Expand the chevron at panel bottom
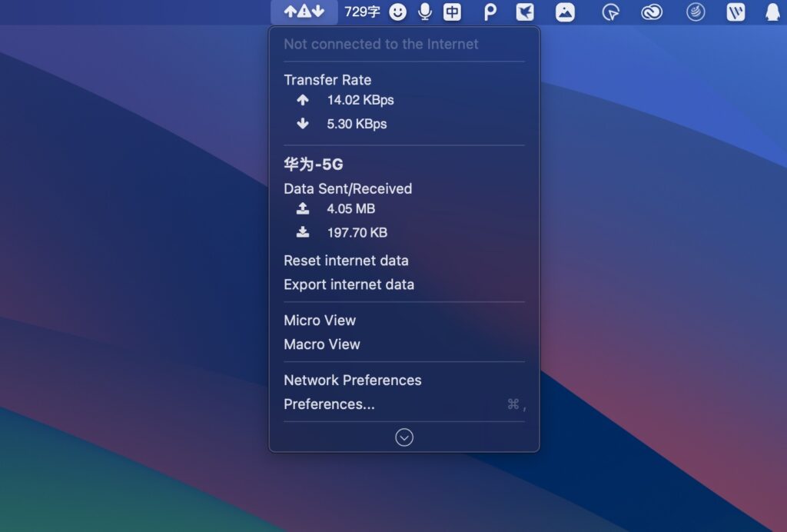 pos(404,436)
